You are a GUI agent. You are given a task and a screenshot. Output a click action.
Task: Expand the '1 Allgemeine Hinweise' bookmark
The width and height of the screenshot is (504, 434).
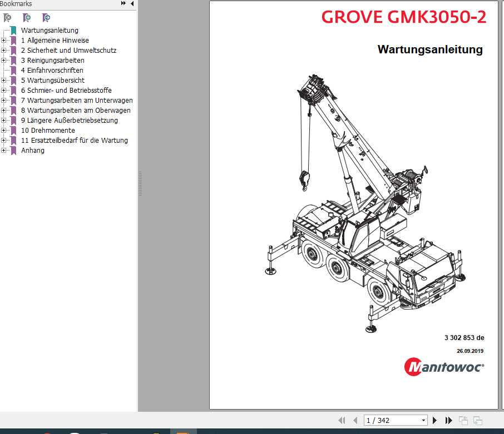click(4, 40)
